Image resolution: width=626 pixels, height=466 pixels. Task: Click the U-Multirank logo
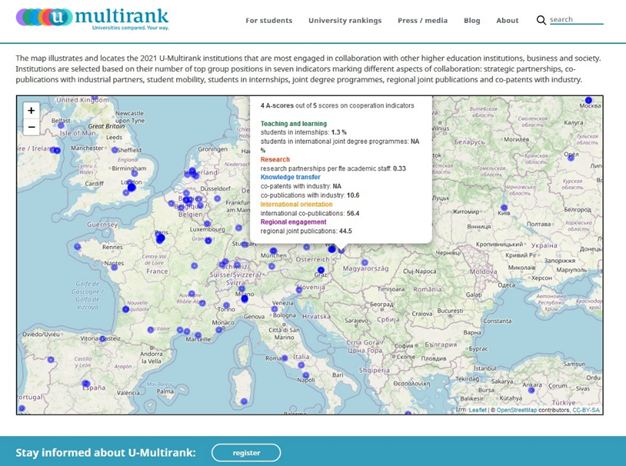tap(92, 18)
